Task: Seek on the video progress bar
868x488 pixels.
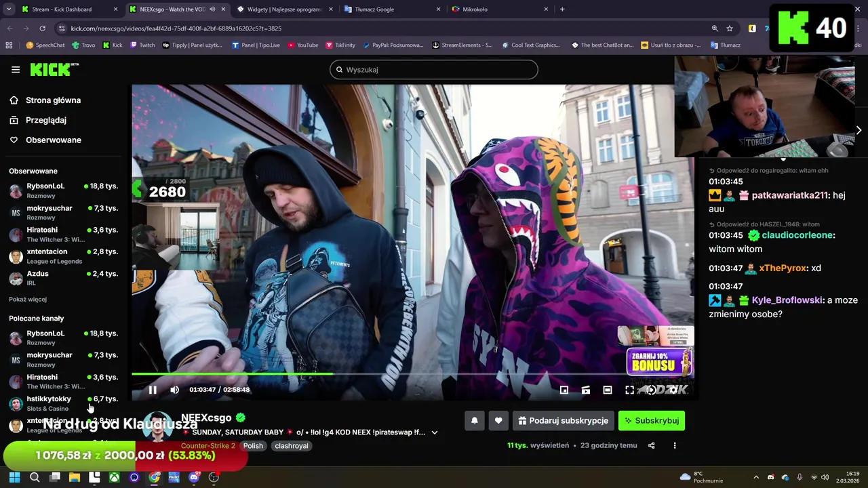Action: (412, 373)
